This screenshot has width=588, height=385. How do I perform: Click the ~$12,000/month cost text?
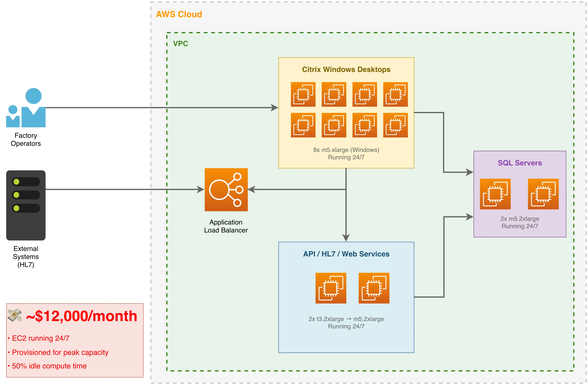coord(81,316)
